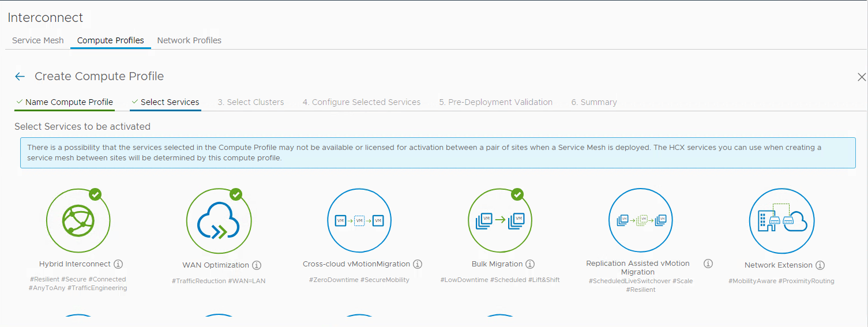
Task: Click the #TrafficReduction #WAN=LAN tags
Action: pyautogui.click(x=219, y=281)
